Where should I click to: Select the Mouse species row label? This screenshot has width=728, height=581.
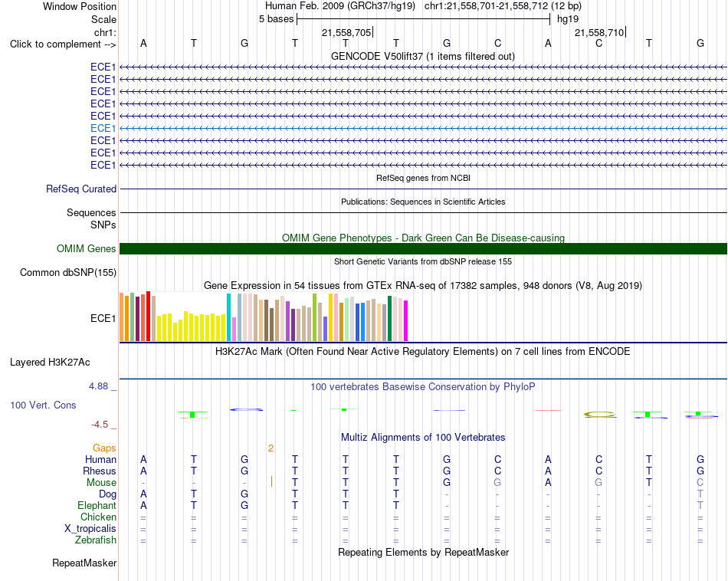(x=101, y=483)
